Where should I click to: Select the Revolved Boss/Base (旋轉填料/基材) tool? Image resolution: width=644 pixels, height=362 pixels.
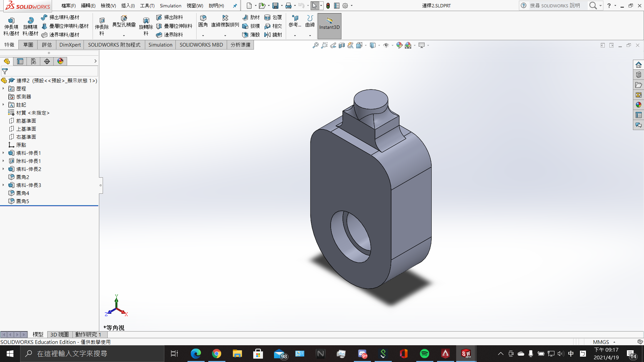coord(30,21)
